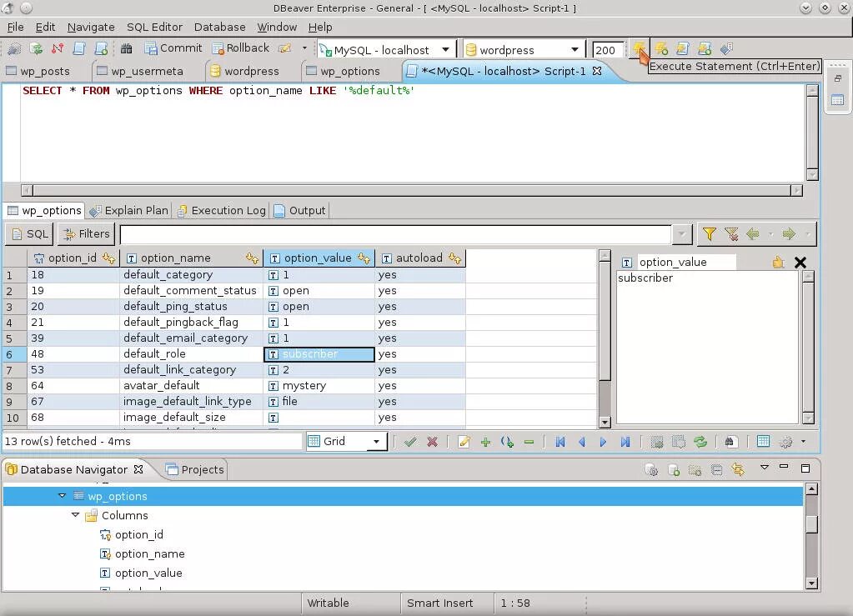Switch to the wp_usermeta editor tab
The width and height of the screenshot is (853, 616).
140,71
